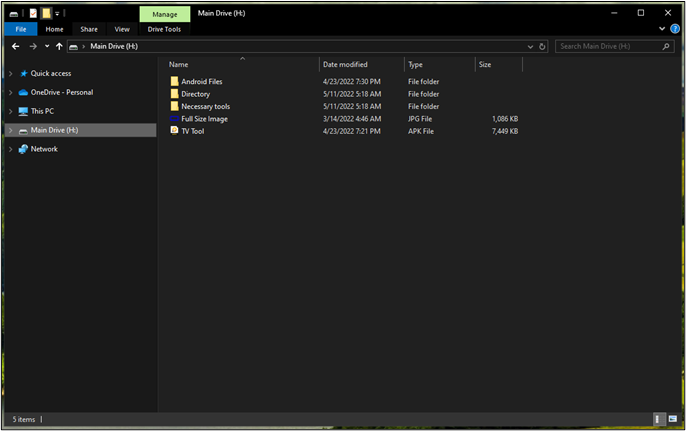Expand the This PC tree node
This screenshot has height=431, width=686.
click(x=10, y=111)
